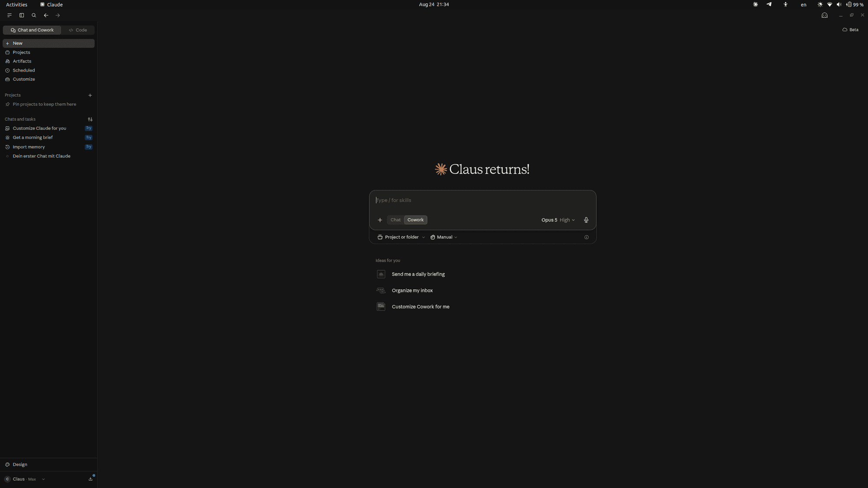The width and height of the screenshot is (868, 488).
Task: Select the Organize my inbox idea
Action: click(412, 291)
